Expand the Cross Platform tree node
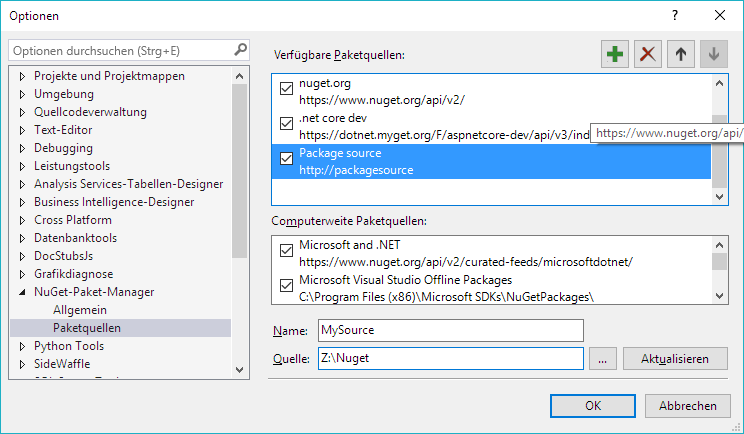Viewport: 744px width, 434px height. [22, 220]
